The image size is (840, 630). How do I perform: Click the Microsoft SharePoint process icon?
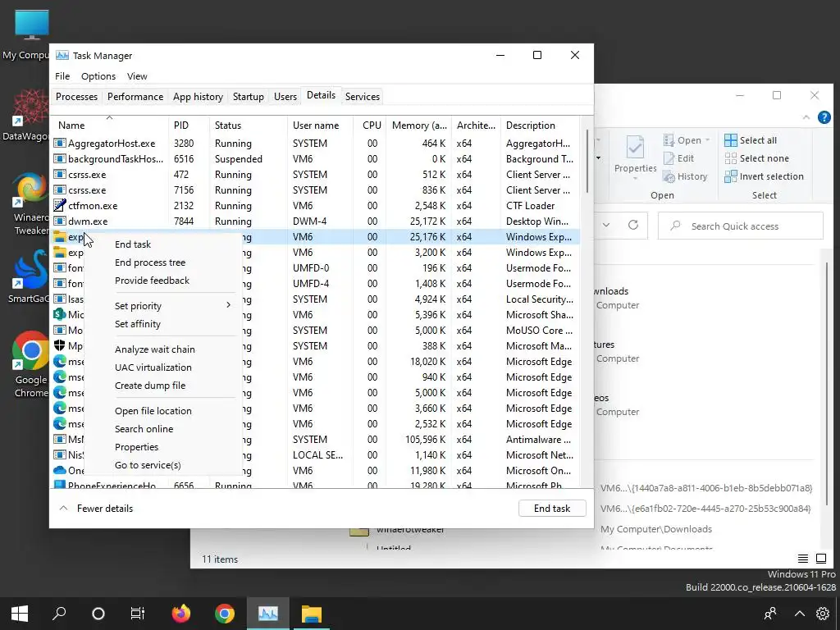59,314
